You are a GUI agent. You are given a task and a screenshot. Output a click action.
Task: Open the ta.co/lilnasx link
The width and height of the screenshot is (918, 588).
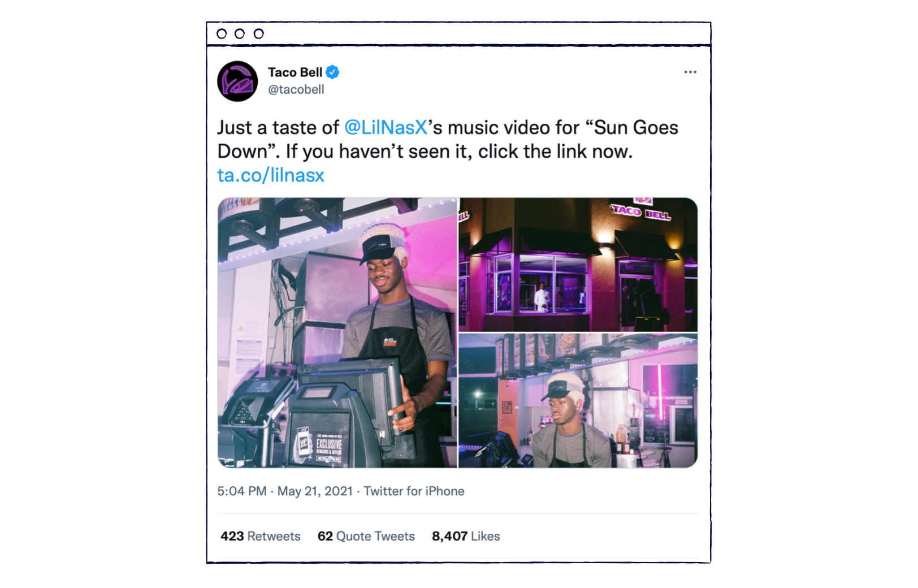point(271,175)
